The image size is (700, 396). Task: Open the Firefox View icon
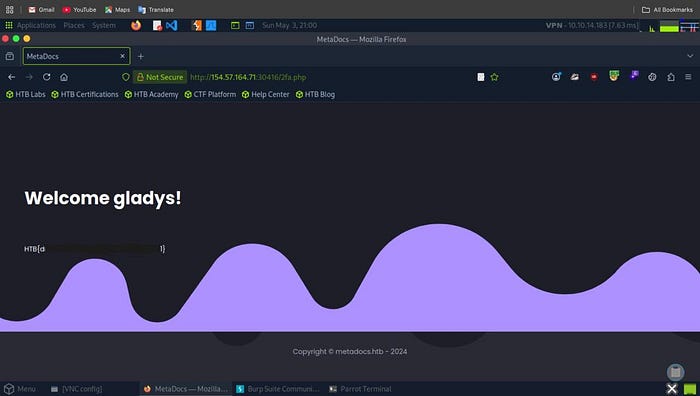[9, 56]
